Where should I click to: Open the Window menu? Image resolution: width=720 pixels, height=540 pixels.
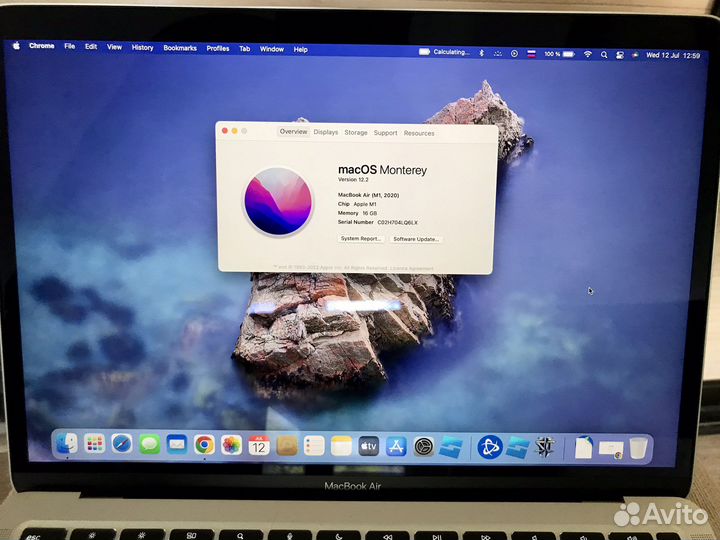[x=272, y=49]
